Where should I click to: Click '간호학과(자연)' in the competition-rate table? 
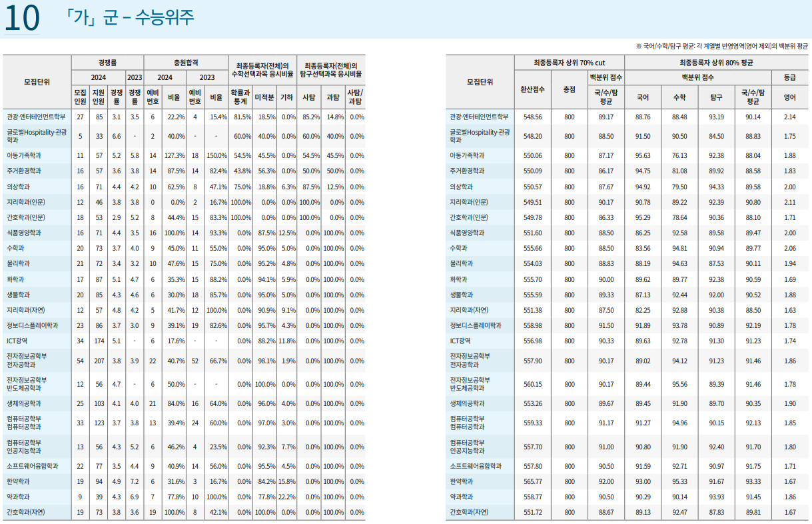tap(26, 512)
